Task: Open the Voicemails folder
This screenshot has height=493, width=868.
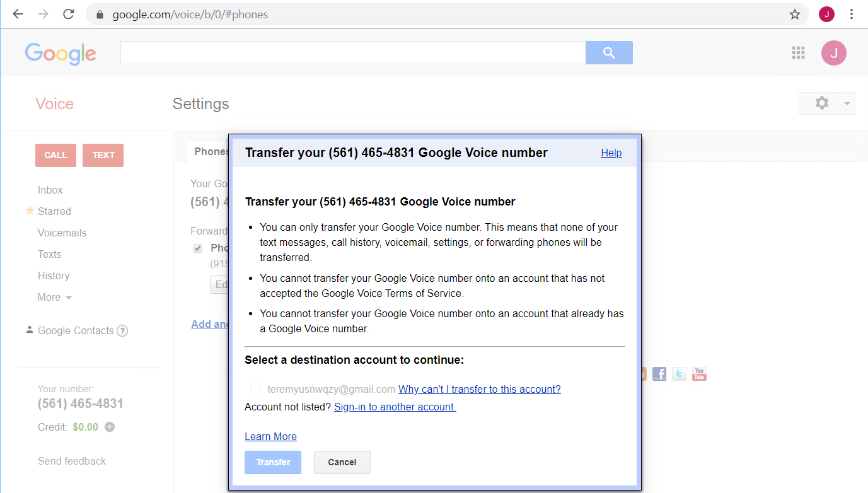Action: (62, 233)
